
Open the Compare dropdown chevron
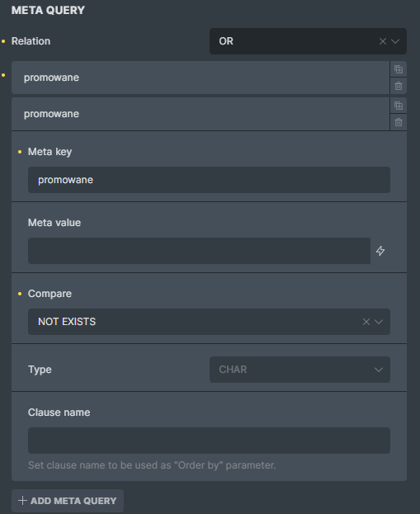click(379, 322)
